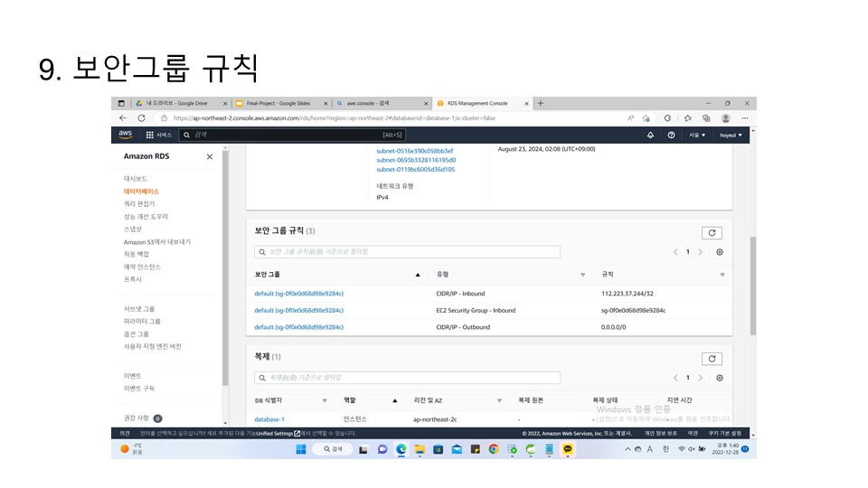This screenshot has height=488, width=868.
Task: Sort by the 보안 그룹 column
Action: tap(418, 275)
